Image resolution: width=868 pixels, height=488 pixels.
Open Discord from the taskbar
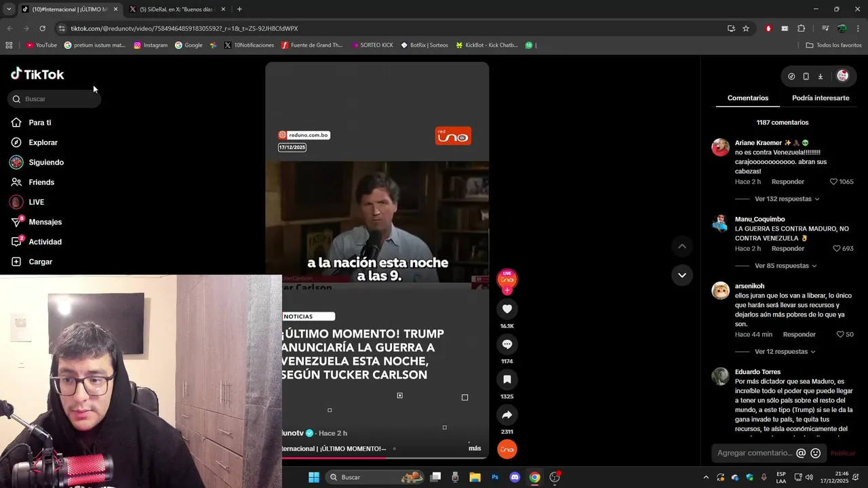tap(515, 477)
